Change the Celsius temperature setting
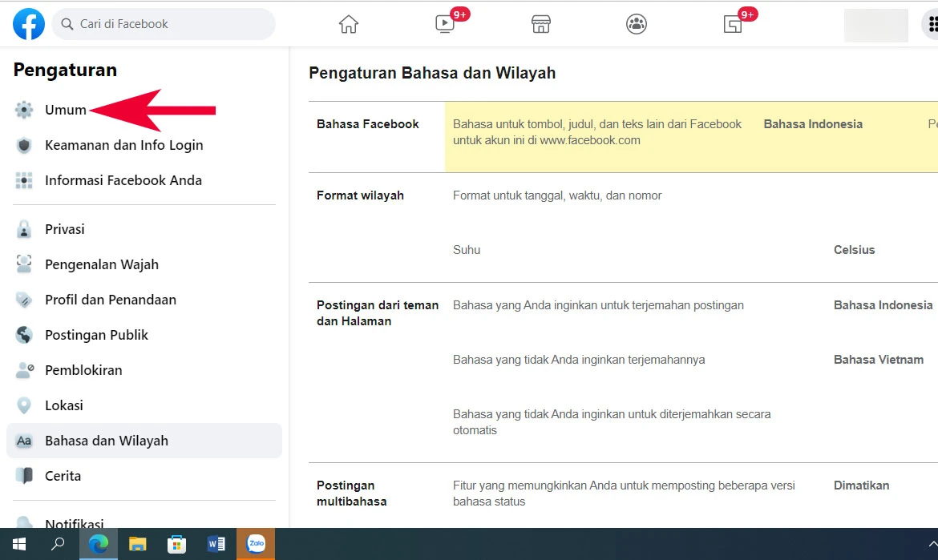This screenshot has width=938, height=560. [x=854, y=250]
